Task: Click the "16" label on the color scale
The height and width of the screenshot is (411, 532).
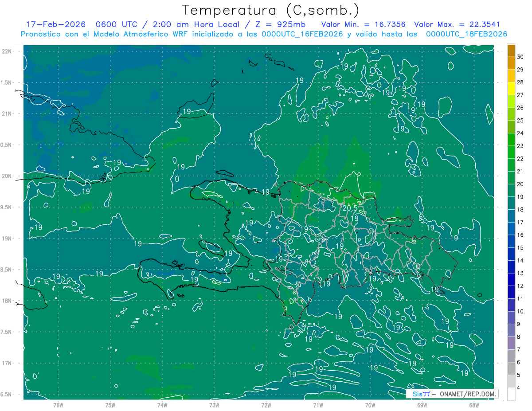Action: [x=520, y=235]
